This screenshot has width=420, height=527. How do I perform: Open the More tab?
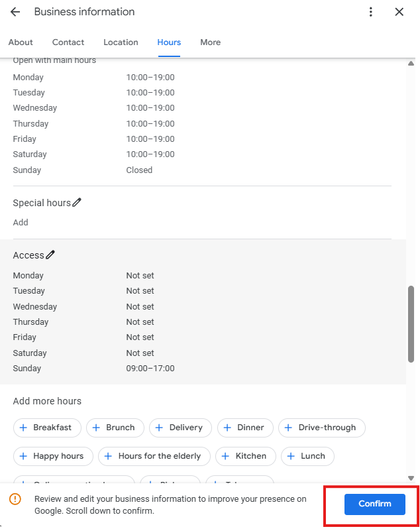click(211, 42)
